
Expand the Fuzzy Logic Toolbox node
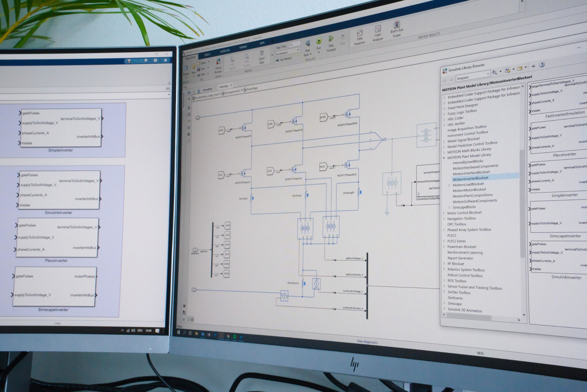coord(444,114)
